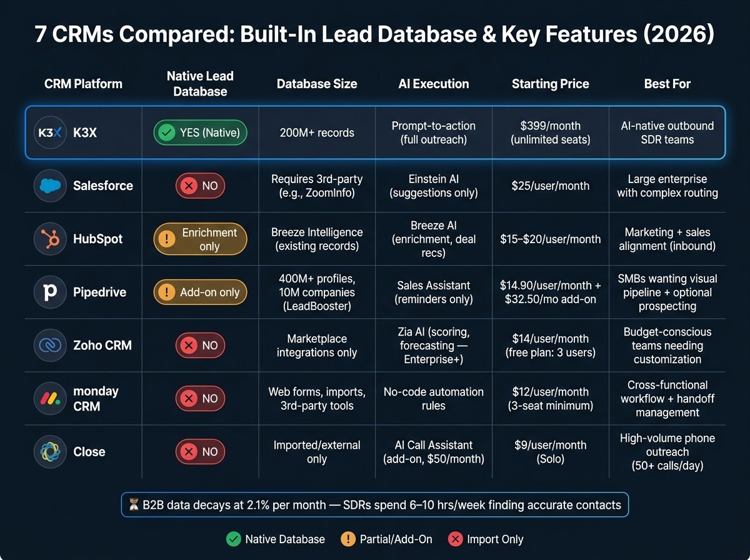Click the 'HubSpot' platform name
750x560 pixels.
pyautogui.click(x=98, y=239)
